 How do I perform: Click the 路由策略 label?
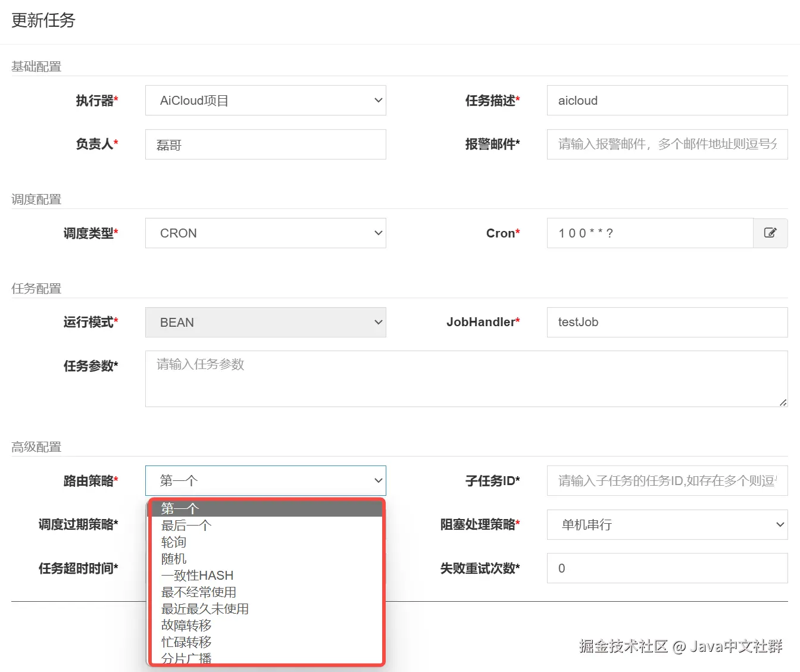coord(90,481)
